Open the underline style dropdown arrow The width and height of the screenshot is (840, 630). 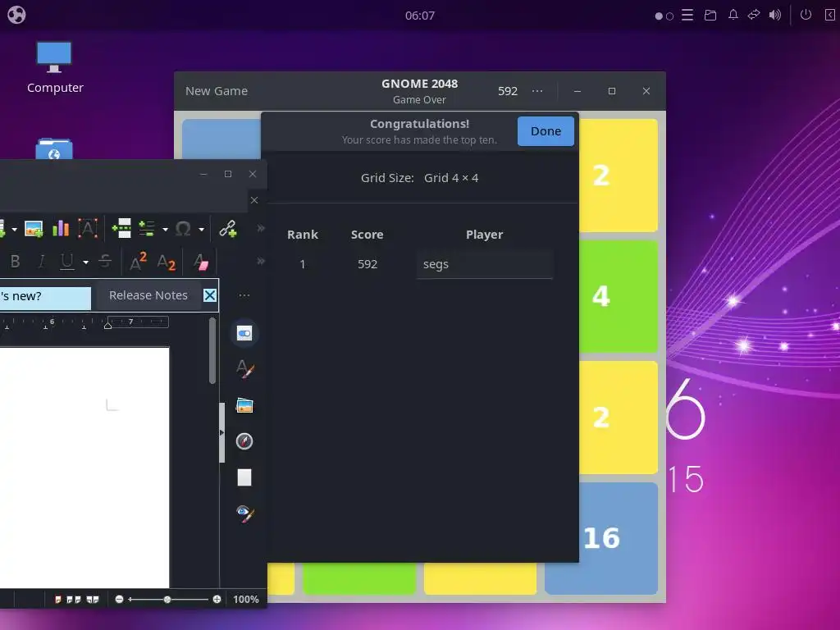click(x=85, y=262)
